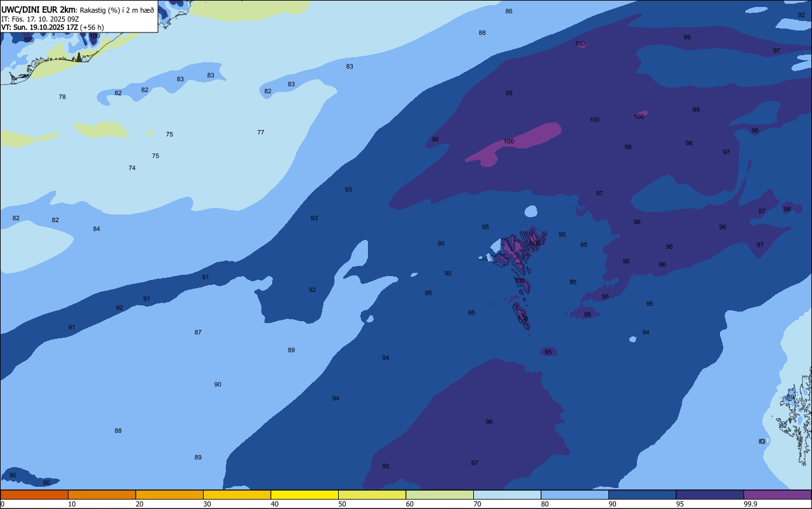
Task: Click the '77' humidity value on the map
Action: click(261, 133)
